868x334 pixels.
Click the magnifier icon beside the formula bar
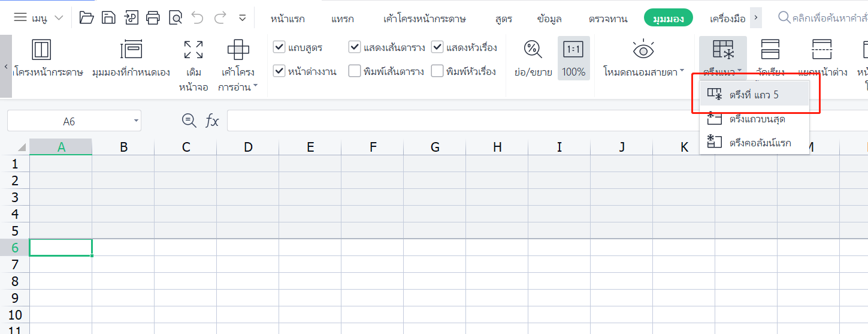coord(189,121)
